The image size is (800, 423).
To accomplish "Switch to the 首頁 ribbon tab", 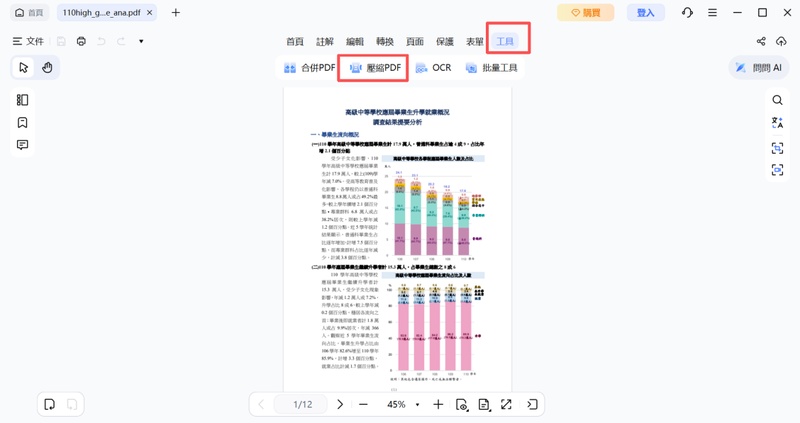I will (294, 41).
